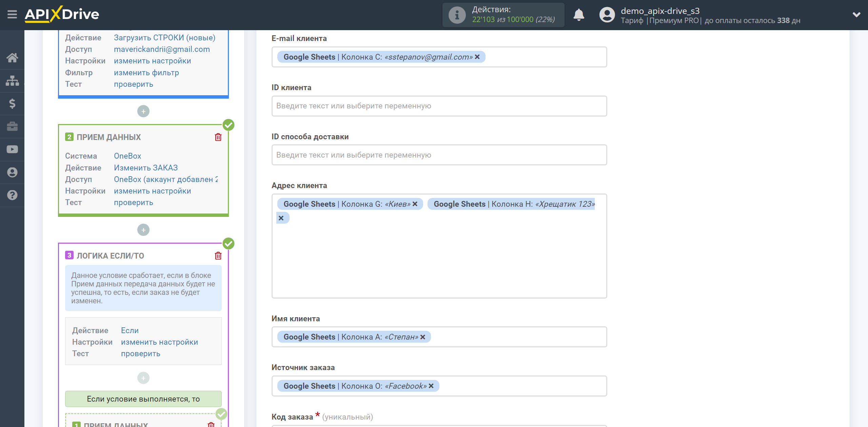
Task: Remove Колонка A Степан tag
Action: [423, 337]
